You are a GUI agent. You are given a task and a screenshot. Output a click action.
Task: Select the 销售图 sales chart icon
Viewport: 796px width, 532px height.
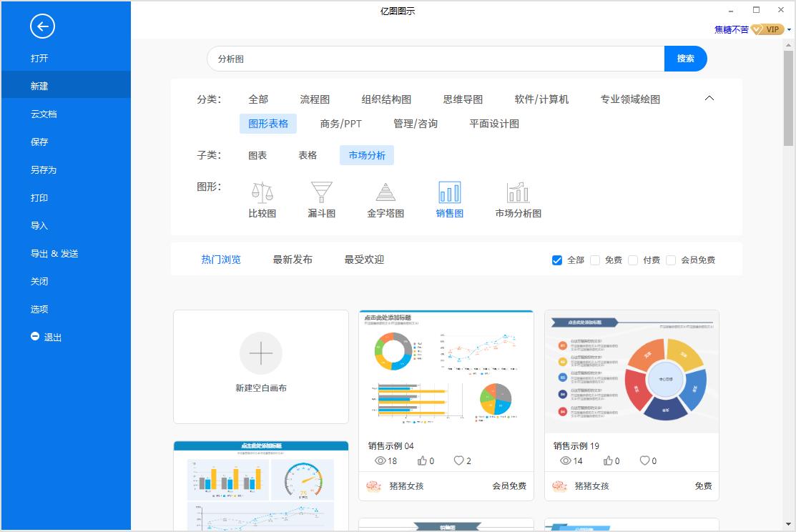[449, 193]
